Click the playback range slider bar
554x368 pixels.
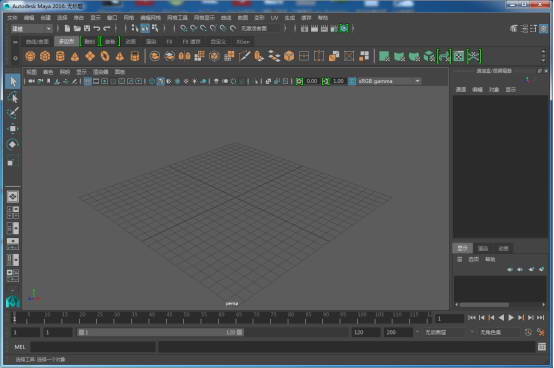click(x=160, y=332)
